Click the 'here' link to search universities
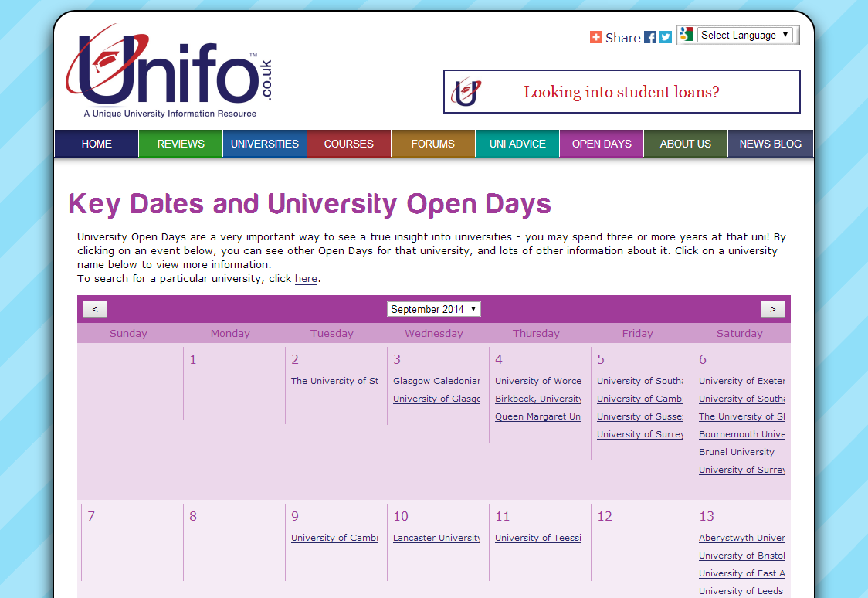The image size is (868, 598). click(306, 278)
